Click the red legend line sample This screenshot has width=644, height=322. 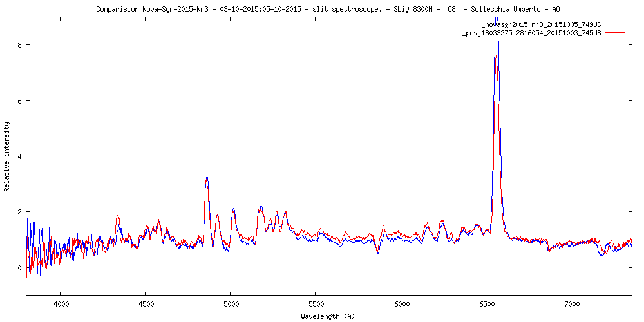tap(616, 33)
